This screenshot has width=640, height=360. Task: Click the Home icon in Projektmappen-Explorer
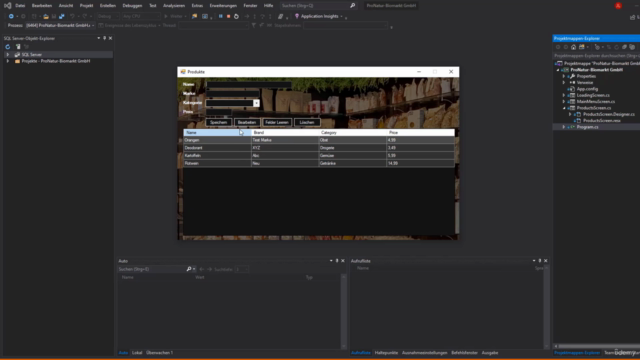click(x=573, y=47)
